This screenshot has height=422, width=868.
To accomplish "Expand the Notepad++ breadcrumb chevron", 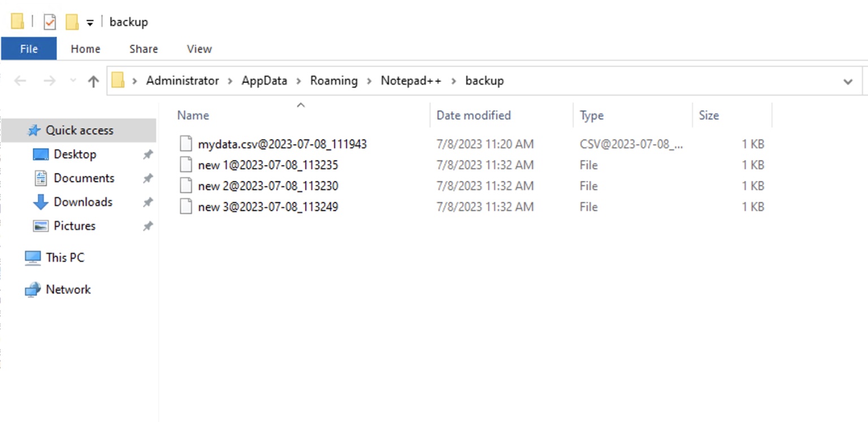I will point(453,81).
